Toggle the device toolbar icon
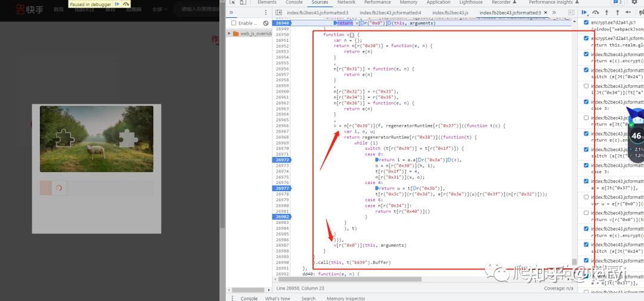The height and width of the screenshot is (301, 644). click(x=243, y=2)
